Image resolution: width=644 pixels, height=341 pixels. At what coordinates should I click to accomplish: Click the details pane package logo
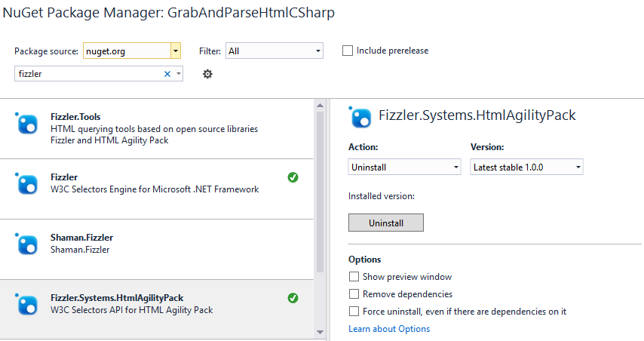(360, 117)
